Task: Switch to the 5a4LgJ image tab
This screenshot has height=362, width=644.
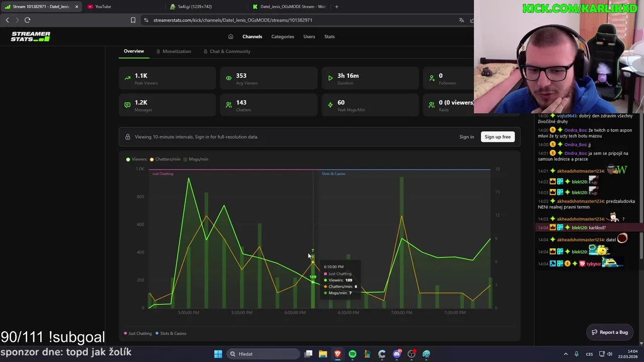Action: [x=206, y=7]
